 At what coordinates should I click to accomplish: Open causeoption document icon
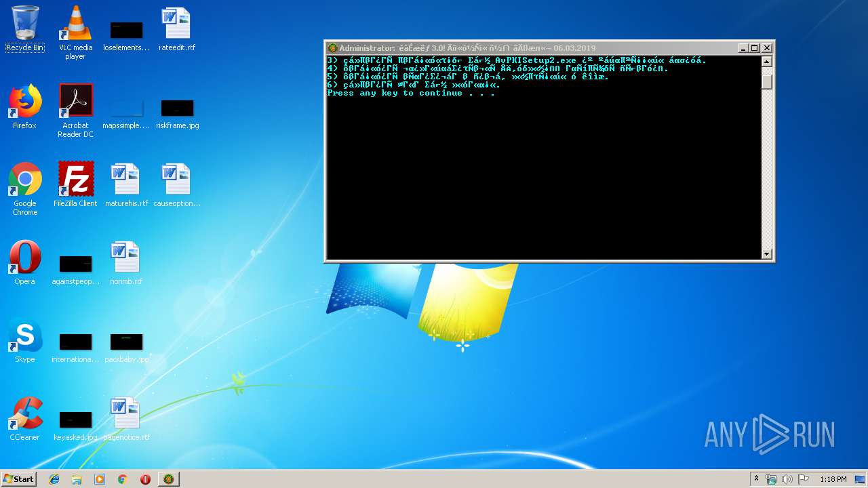tap(177, 184)
